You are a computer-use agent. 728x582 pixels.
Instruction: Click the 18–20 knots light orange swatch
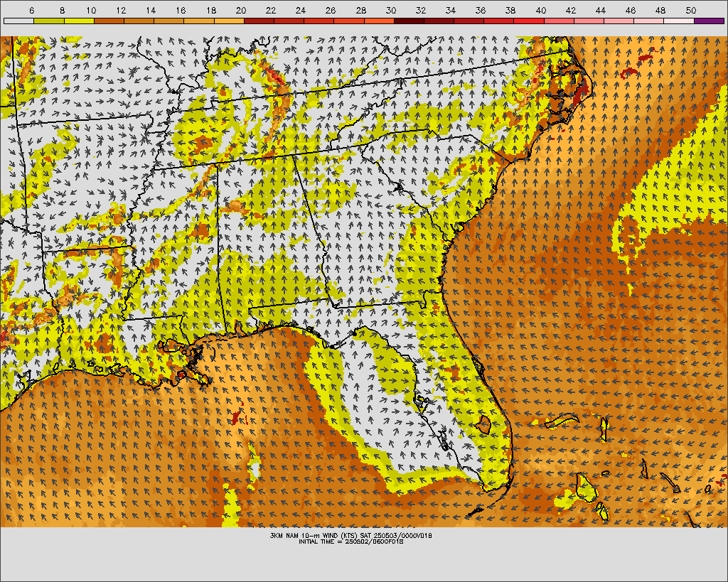click(229, 21)
